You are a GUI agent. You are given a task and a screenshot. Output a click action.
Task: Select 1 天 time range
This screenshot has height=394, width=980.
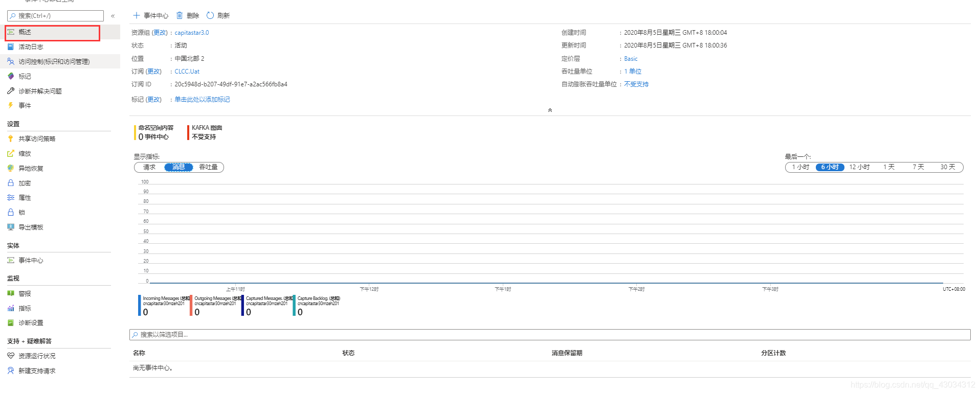[889, 167]
